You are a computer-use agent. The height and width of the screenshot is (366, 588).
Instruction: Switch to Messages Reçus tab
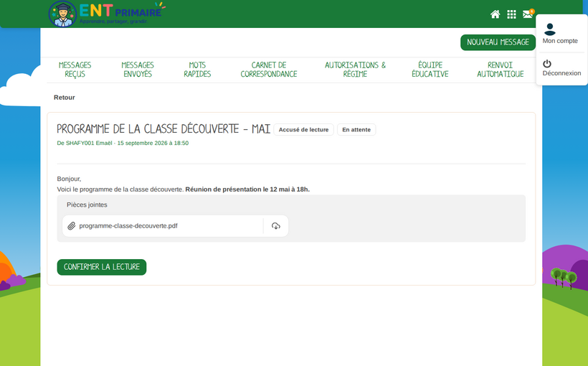tap(75, 70)
